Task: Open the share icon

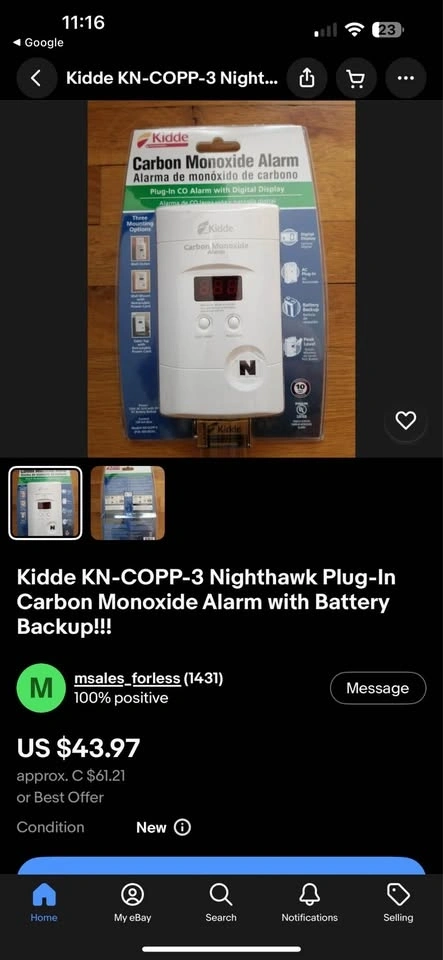Action: pyautogui.click(x=306, y=78)
